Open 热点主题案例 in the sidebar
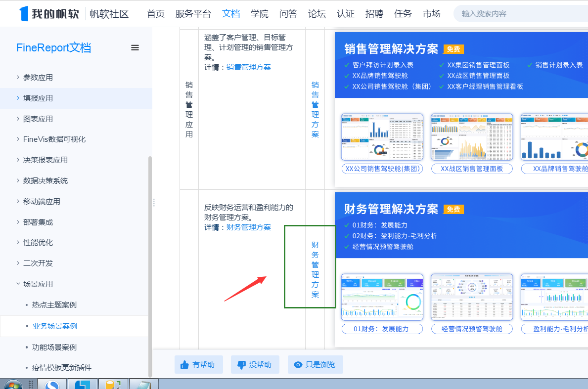The image size is (588, 389). click(54, 304)
